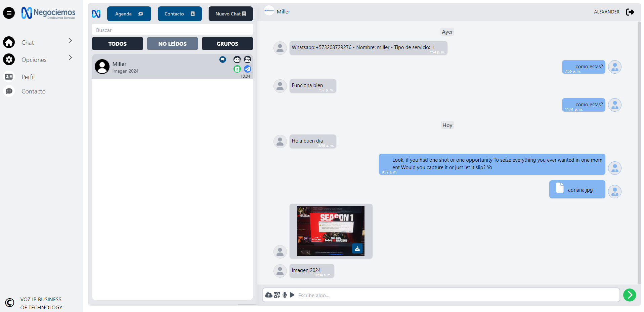Select the microphone icon to record audio

(x=285, y=295)
